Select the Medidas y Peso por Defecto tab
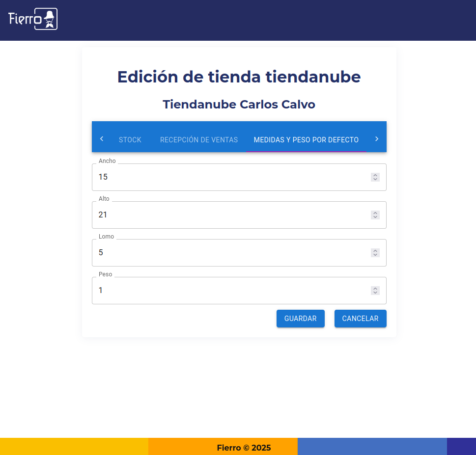Viewport: 476px width, 455px height. 306,140
